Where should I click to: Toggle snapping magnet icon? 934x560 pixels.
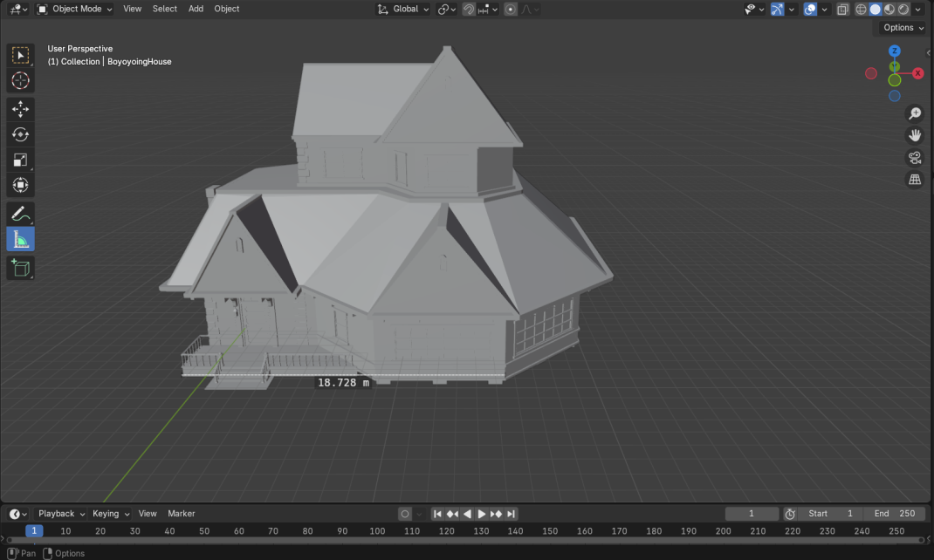click(469, 9)
